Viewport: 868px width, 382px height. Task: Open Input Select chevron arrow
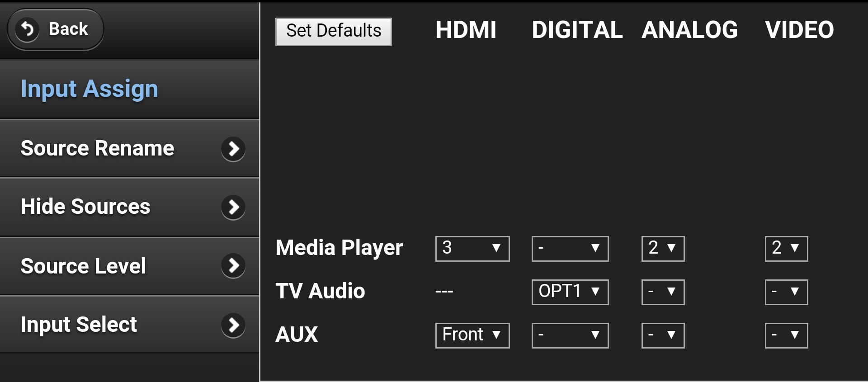[233, 325]
